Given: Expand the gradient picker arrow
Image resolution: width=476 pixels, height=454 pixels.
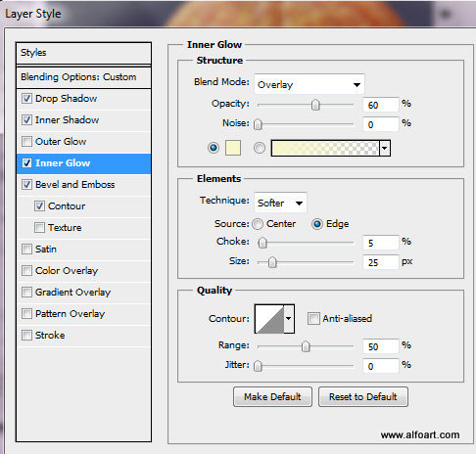Looking at the screenshot, I should pos(385,149).
